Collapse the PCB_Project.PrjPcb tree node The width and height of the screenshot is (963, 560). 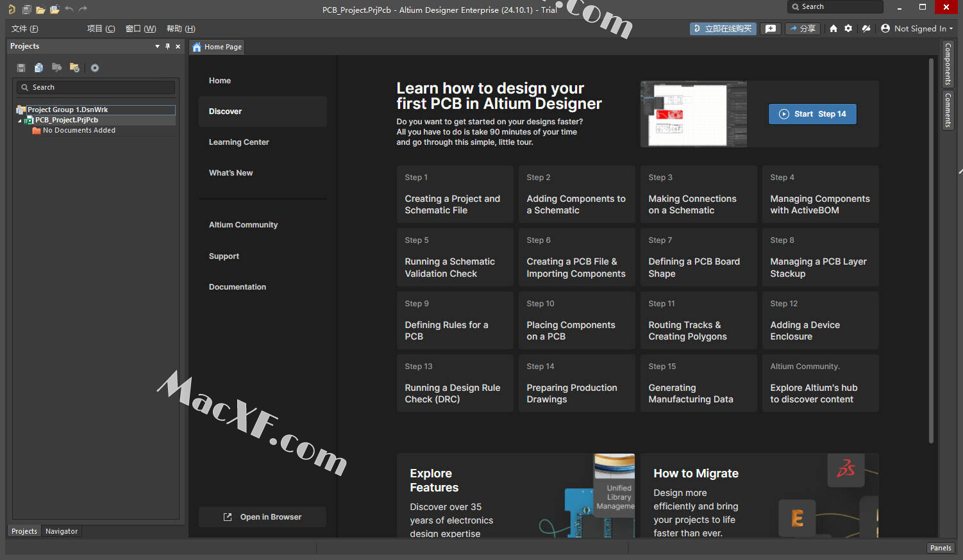pyautogui.click(x=20, y=120)
